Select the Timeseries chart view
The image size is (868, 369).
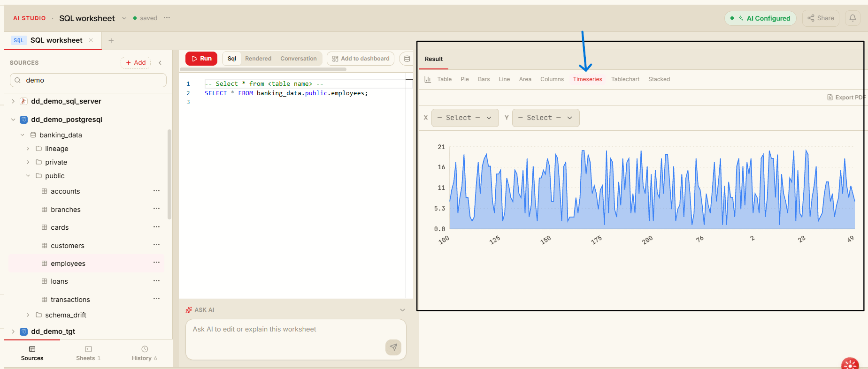coord(587,79)
